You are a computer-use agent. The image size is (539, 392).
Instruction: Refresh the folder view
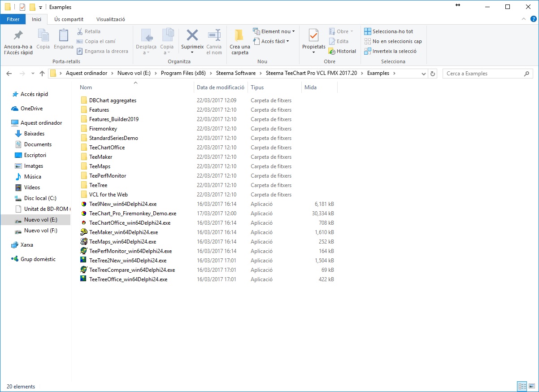(433, 74)
